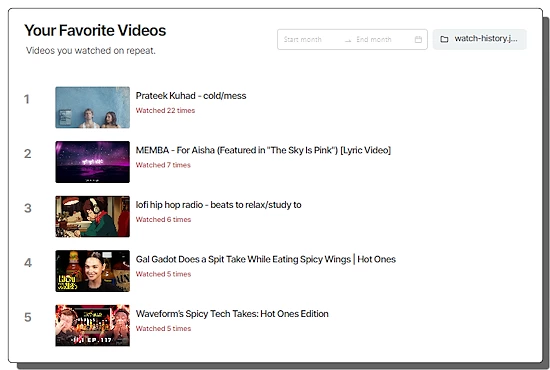Click the 'Watched 7 times' text

(163, 165)
